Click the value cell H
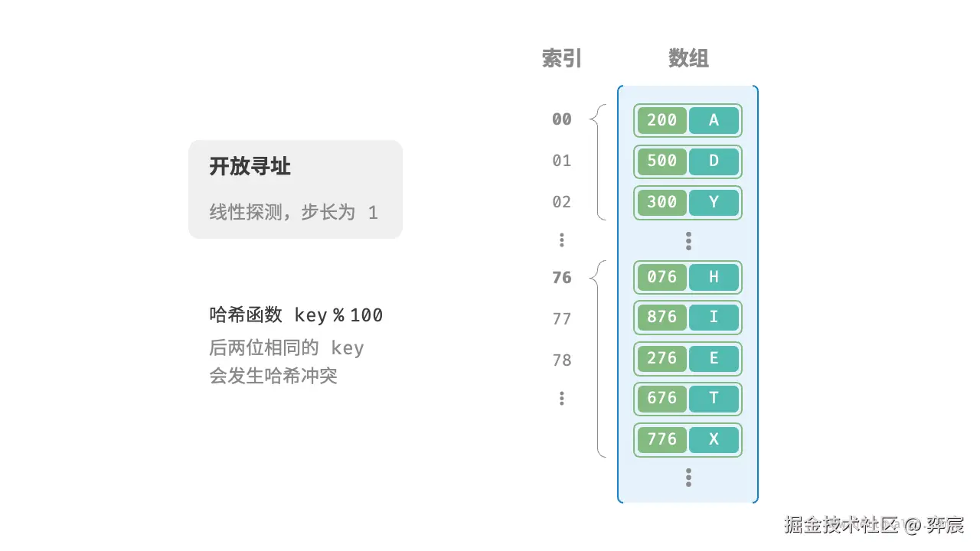Screen dimensions: 980x551 tap(714, 277)
